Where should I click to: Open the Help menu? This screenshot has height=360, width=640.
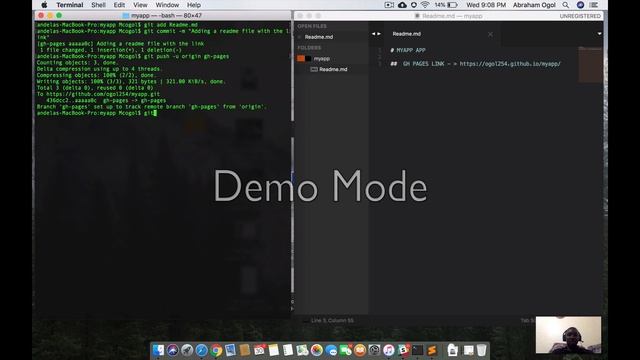pyautogui.click(x=194, y=5)
